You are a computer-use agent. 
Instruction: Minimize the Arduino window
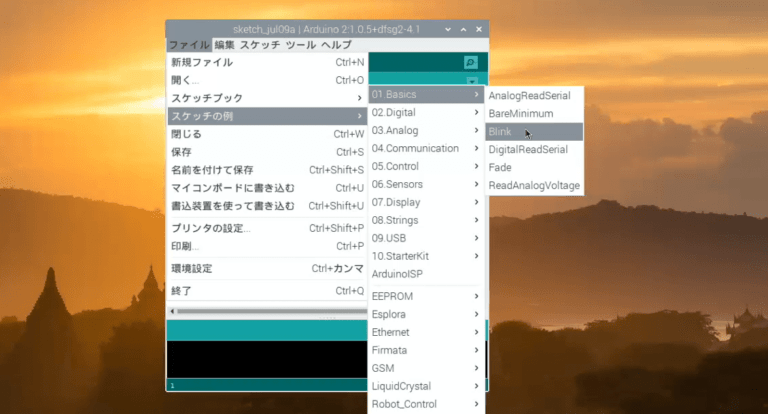pyautogui.click(x=447, y=29)
